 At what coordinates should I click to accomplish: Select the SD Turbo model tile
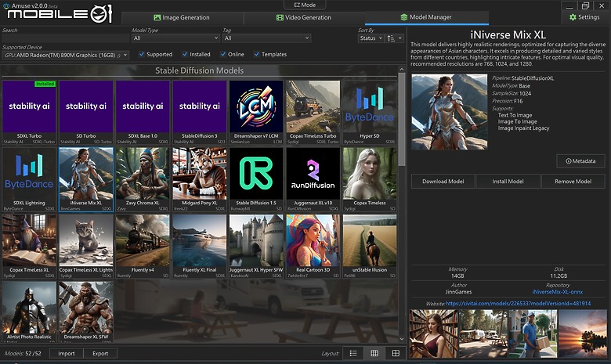pos(86,113)
